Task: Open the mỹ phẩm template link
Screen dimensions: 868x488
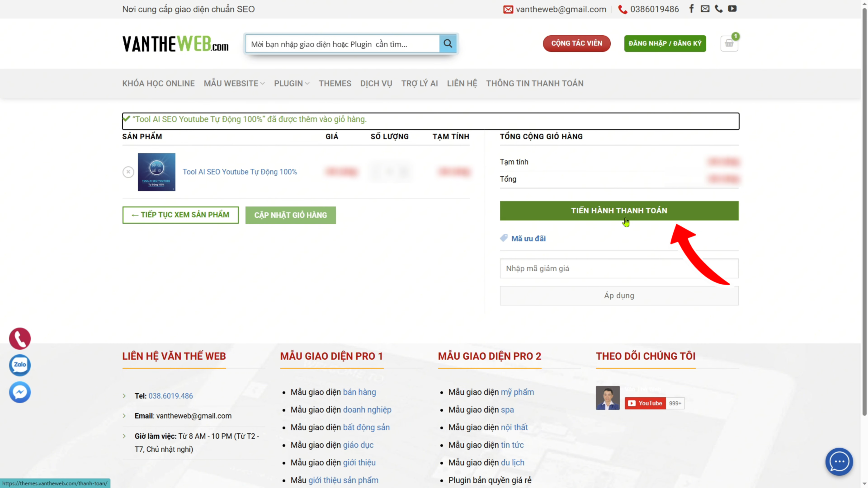Action: [x=517, y=392]
